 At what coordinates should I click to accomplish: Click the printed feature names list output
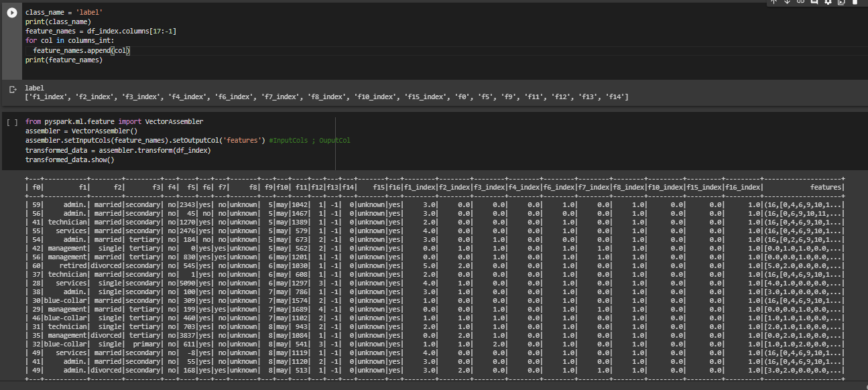point(326,98)
